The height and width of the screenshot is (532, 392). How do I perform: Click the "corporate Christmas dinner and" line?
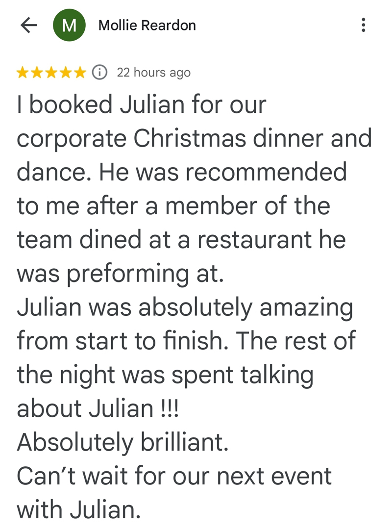[195, 139]
